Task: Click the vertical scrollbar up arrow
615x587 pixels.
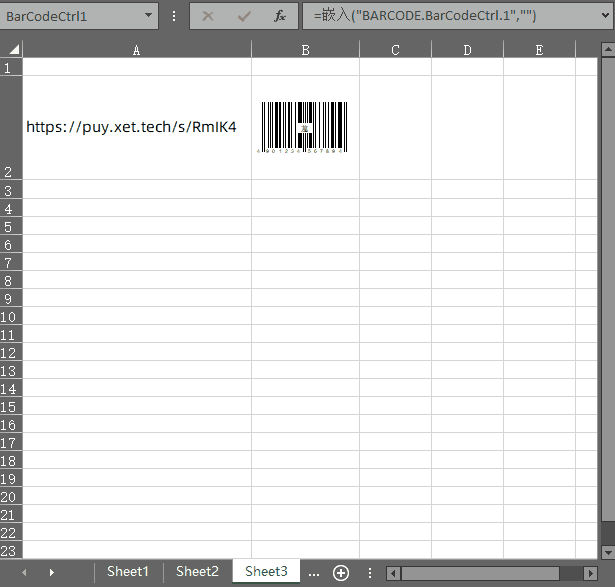Action: tap(608, 49)
